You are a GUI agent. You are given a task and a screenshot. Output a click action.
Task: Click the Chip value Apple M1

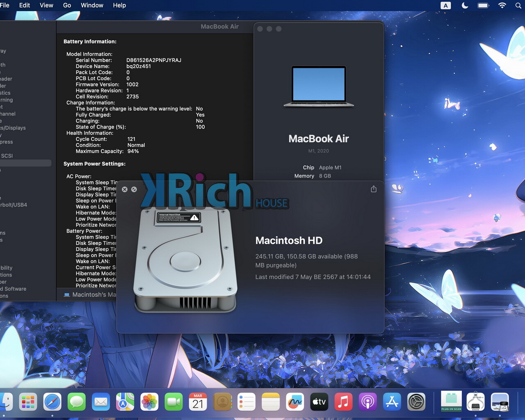click(x=330, y=167)
